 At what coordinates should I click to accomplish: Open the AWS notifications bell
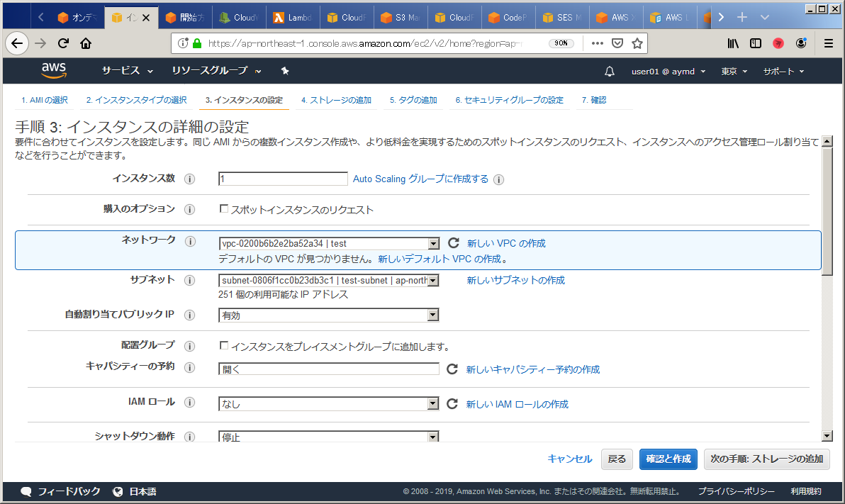click(610, 71)
